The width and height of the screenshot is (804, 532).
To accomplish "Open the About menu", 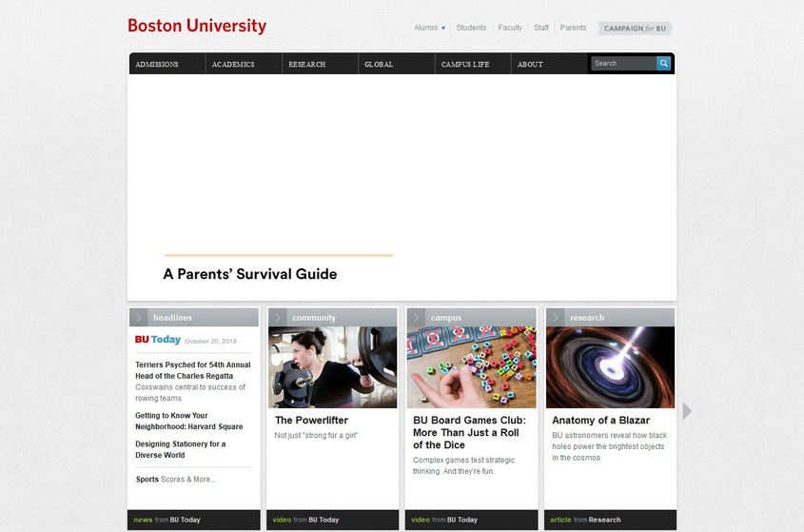I will click(549, 64).
